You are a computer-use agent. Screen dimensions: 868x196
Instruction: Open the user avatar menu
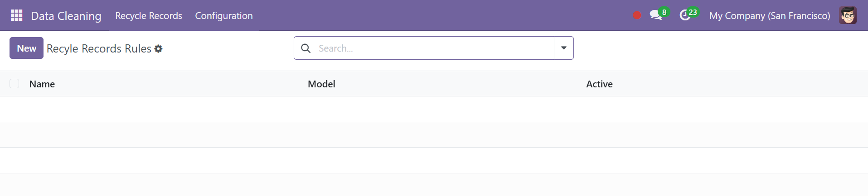[848, 15]
